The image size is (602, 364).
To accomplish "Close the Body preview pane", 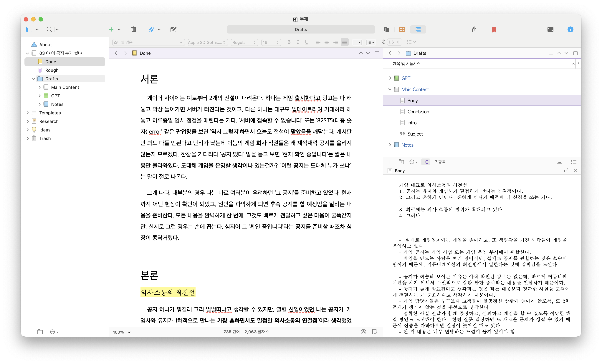I will click(x=575, y=171).
